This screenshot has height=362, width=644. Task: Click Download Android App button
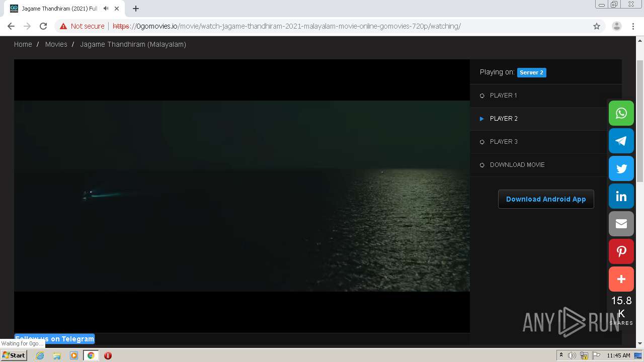[x=546, y=199]
